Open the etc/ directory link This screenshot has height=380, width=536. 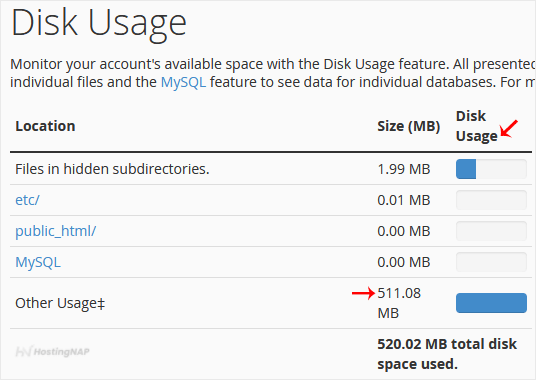(x=27, y=200)
